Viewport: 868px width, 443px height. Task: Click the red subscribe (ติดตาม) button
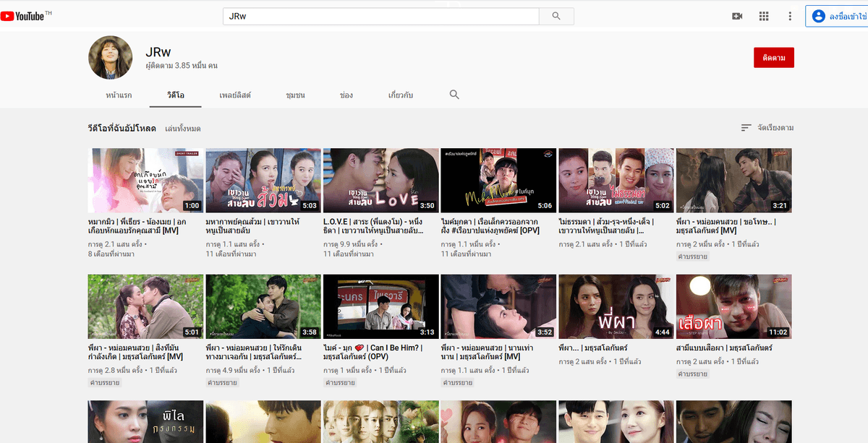(x=773, y=58)
